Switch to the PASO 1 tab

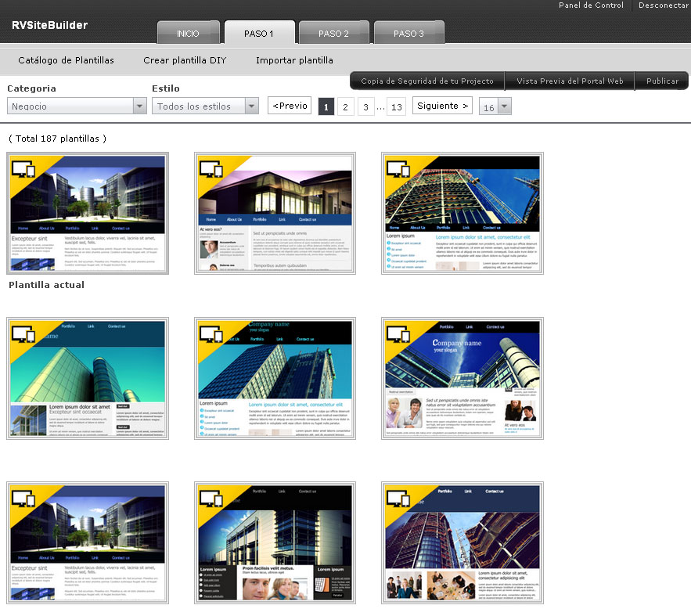259,33
